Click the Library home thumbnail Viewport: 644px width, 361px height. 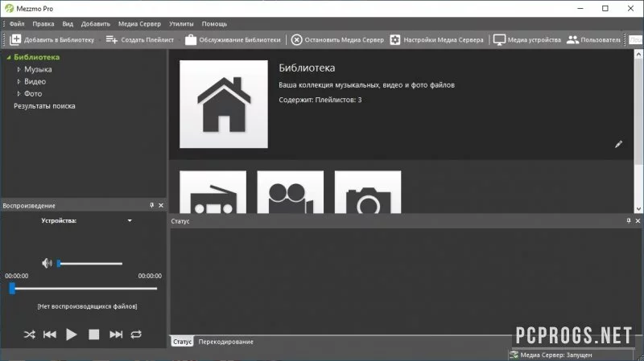tap(224, 105)
